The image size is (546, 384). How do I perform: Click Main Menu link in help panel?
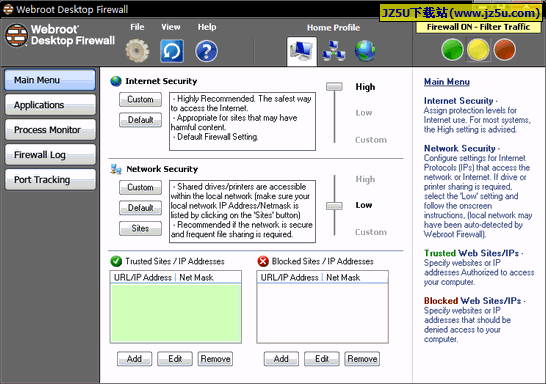pos(447,82)
